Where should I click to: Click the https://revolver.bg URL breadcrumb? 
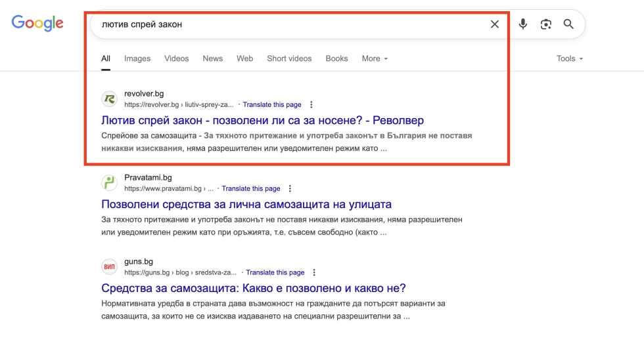pyautogui.click(x=179, y=104)
